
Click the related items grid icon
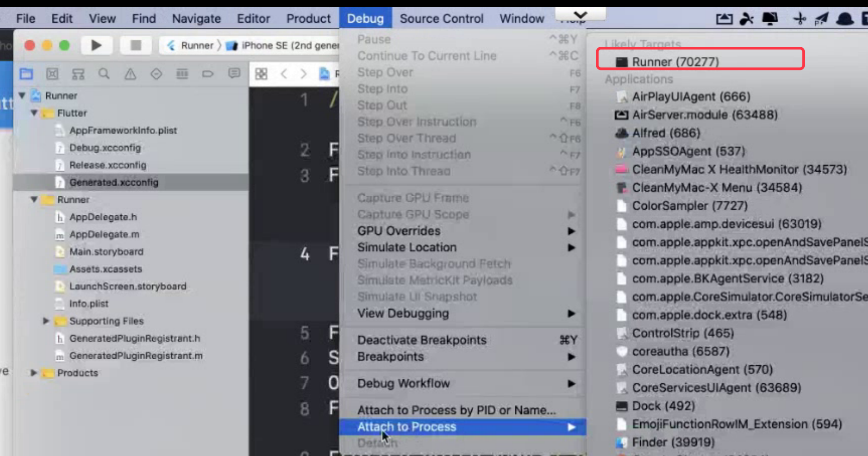coord(261,74)
